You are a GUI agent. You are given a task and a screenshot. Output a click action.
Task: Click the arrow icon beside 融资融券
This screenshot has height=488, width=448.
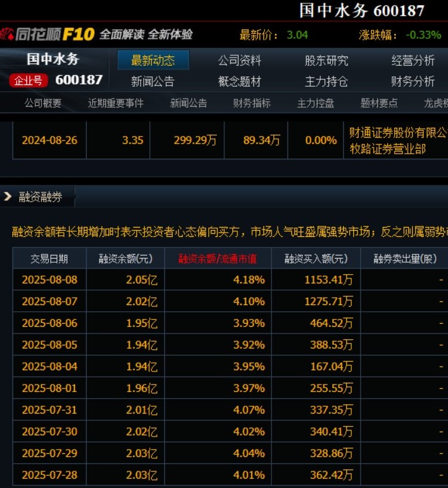pyautogui.click(x=7, y=197)
